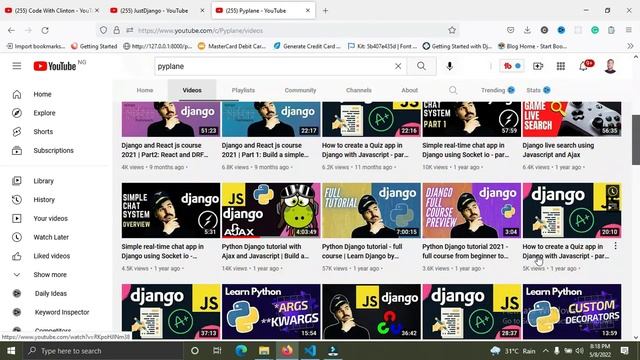The image size is (640, 360).
Task: Open the Create video camera icon
Action: (538, 66)
